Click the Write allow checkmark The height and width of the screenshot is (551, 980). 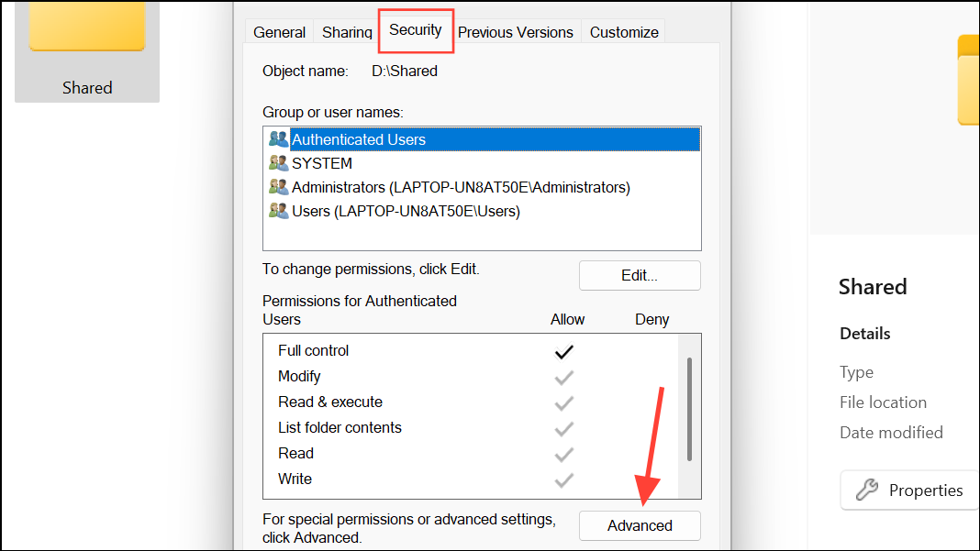click(x=563, y=479)
